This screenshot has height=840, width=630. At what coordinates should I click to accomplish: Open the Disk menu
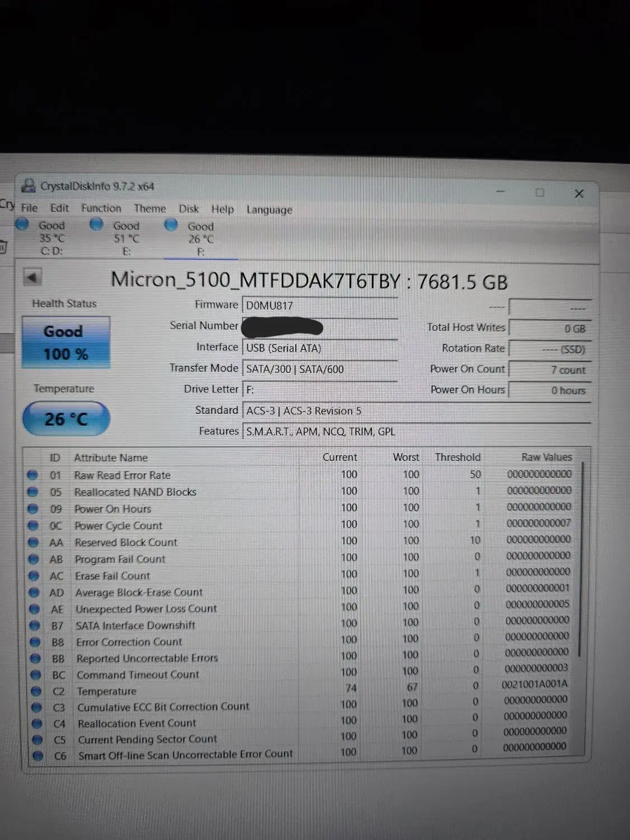(x=189, y=209)
